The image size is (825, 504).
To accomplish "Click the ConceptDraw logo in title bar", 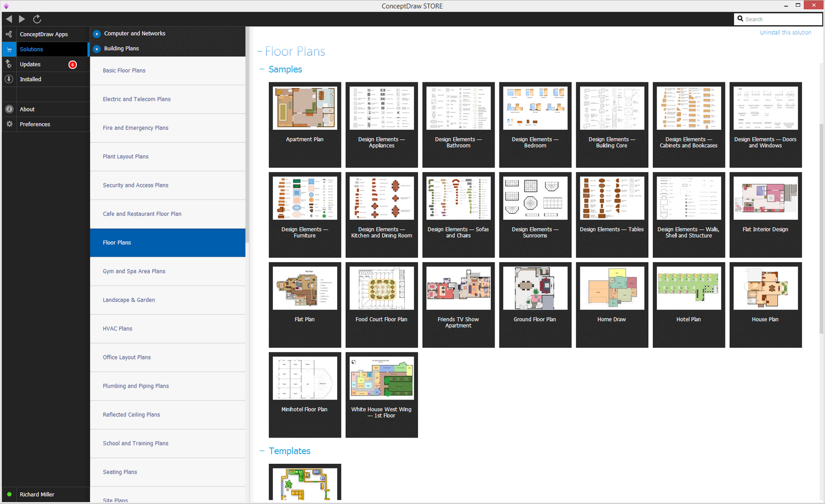I will click(x=7, y=6).
